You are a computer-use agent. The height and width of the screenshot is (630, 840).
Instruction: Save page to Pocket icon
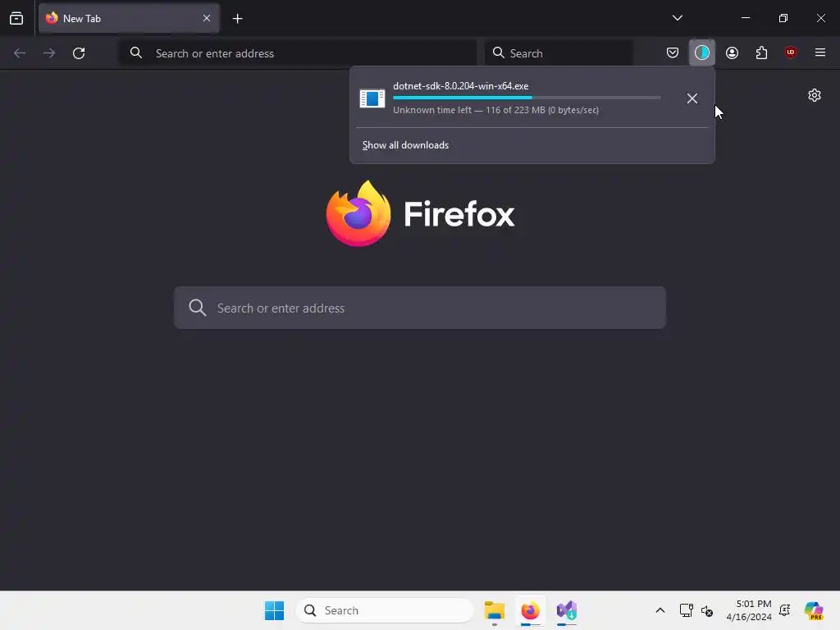click(673, 52)
